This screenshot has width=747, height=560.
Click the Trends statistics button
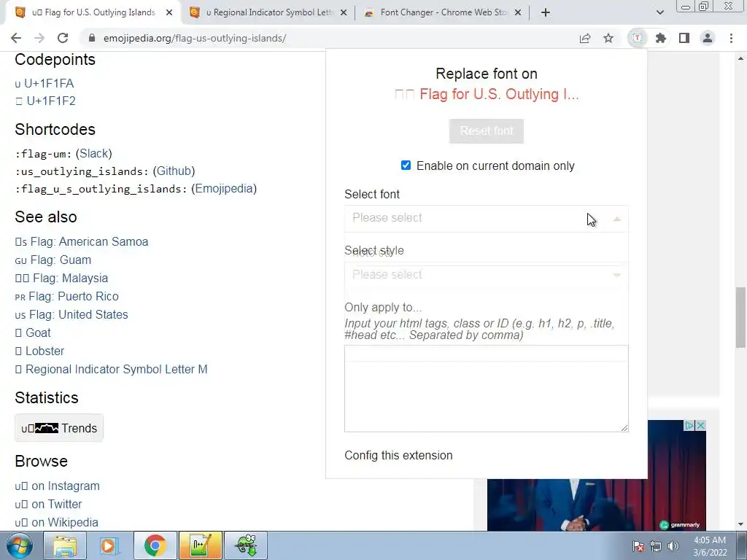59,428
